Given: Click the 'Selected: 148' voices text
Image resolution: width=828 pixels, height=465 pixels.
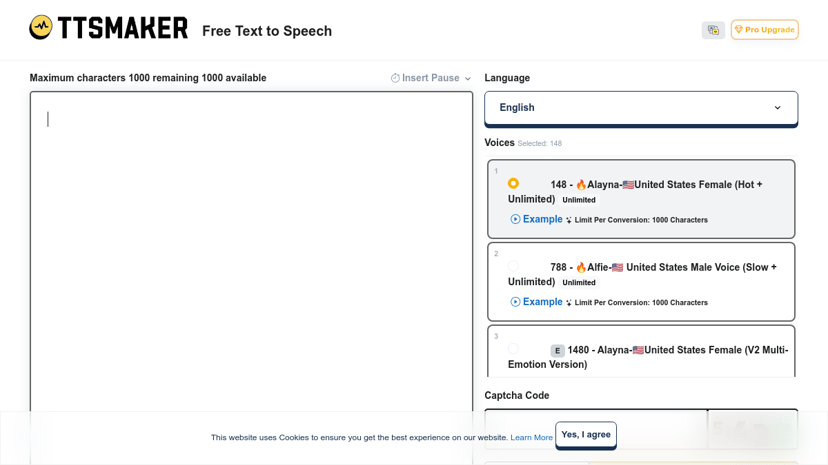Looking at the screenshot, I should pyautogui.click(x=540, y=144).
